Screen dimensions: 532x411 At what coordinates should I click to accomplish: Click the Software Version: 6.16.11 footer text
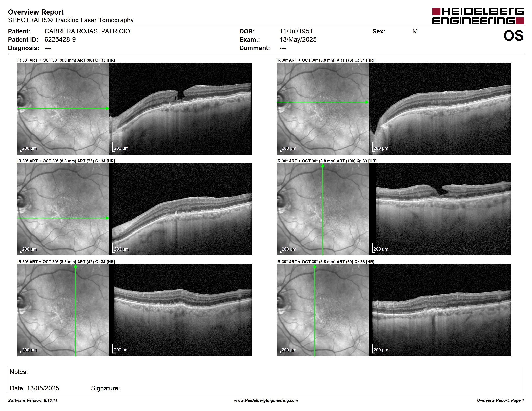(33, 400)
